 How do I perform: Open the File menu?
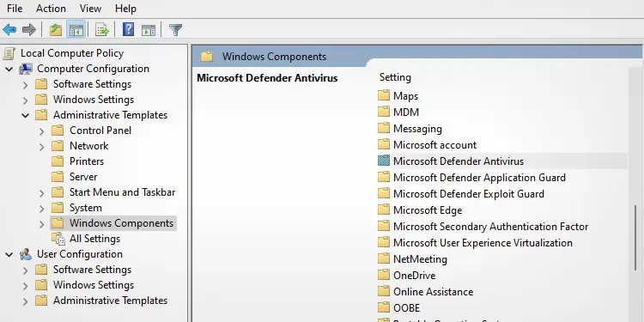pyautogui.click(x=15, y=9)
